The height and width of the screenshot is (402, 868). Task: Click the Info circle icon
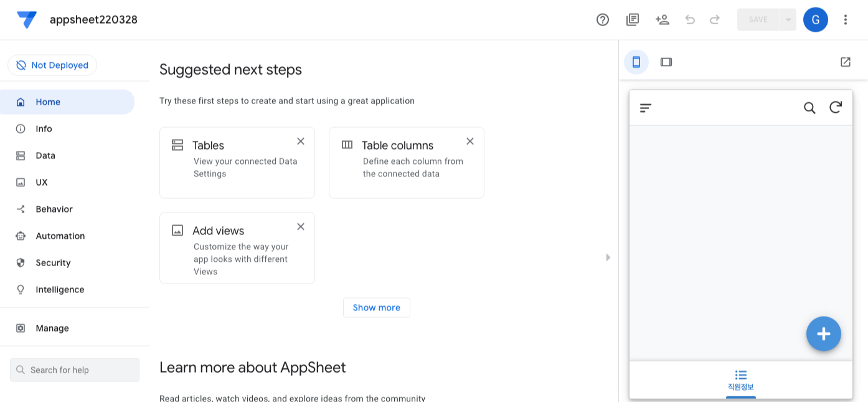(21, 129)
